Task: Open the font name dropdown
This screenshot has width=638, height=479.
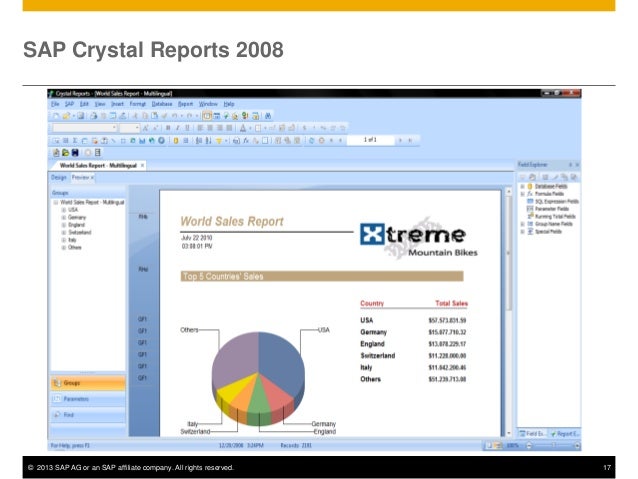Action: pos(114,128)
